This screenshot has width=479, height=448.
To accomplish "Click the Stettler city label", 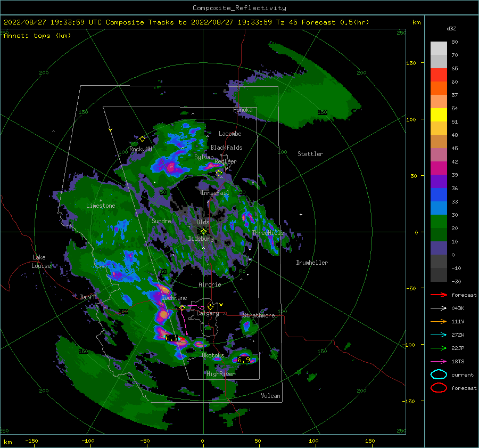I will tap(310, 154).
